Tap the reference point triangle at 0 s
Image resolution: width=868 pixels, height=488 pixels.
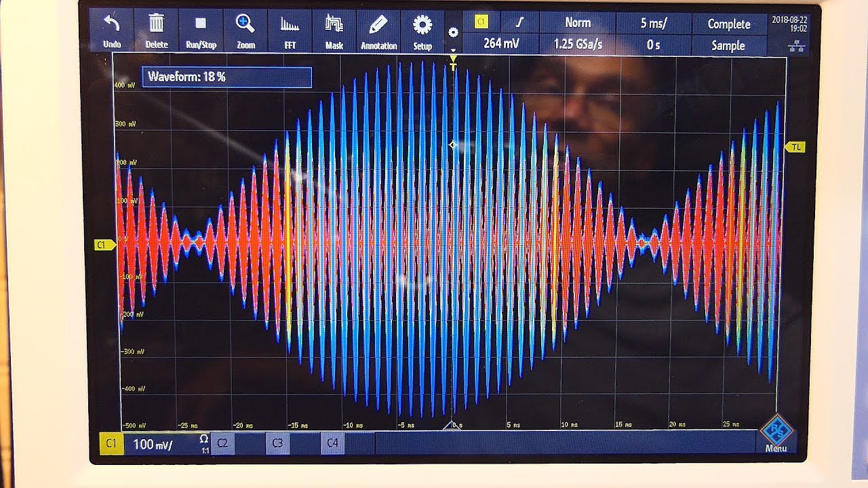452,426
